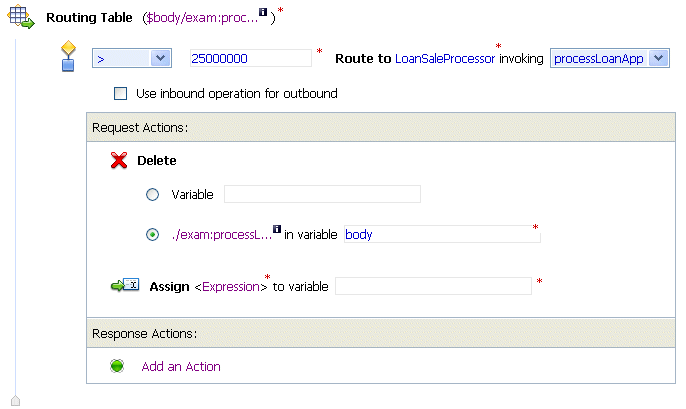
Task: Click the Add an Action link
Action: tap(181, 367)
